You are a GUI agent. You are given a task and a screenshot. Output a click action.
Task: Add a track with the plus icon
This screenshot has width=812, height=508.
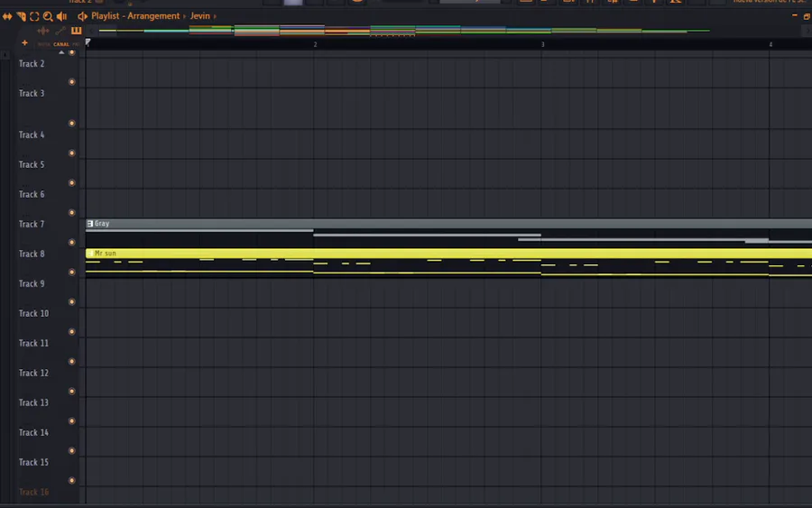tap(24, 43)
